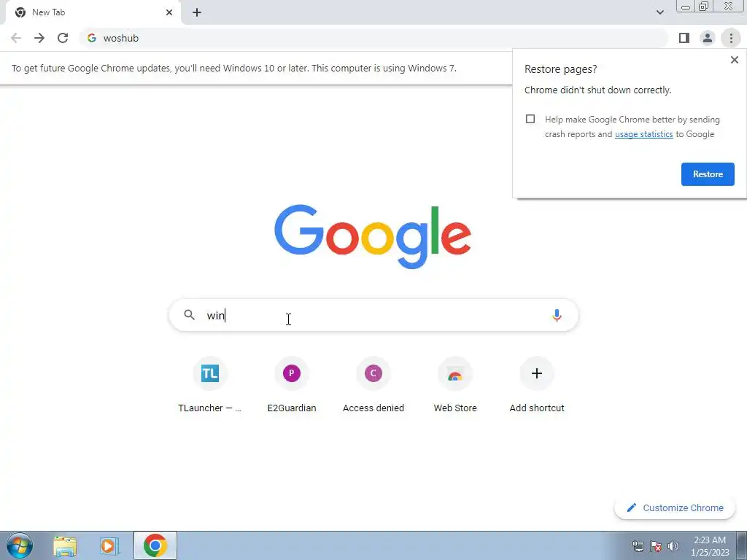Open the volume speaker icon
Viewport: 747px width, 560px height.
[673, 546]
